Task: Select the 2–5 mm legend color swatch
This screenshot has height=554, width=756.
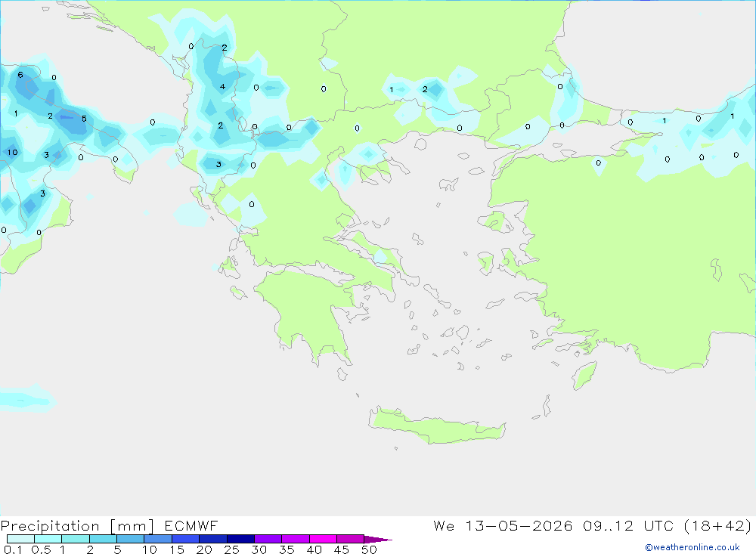Action: (103, 539)
